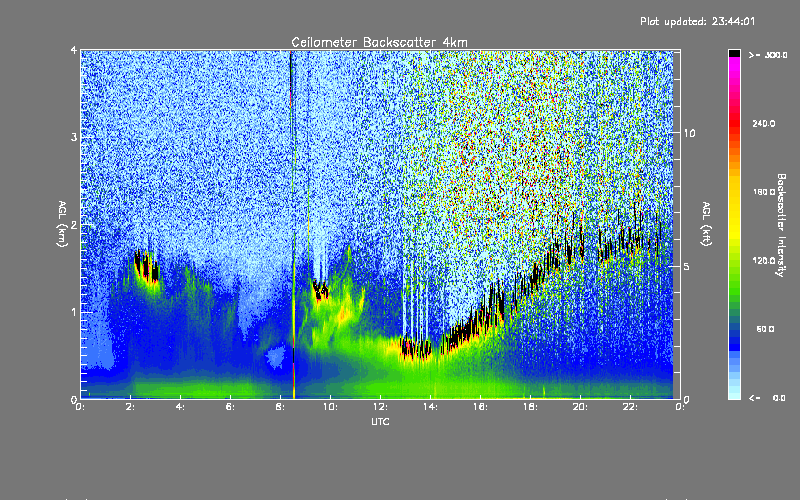Screen dimensions: 800x500
Task: Pick the black top cap of the colorbar
Action: coord(734,53)
